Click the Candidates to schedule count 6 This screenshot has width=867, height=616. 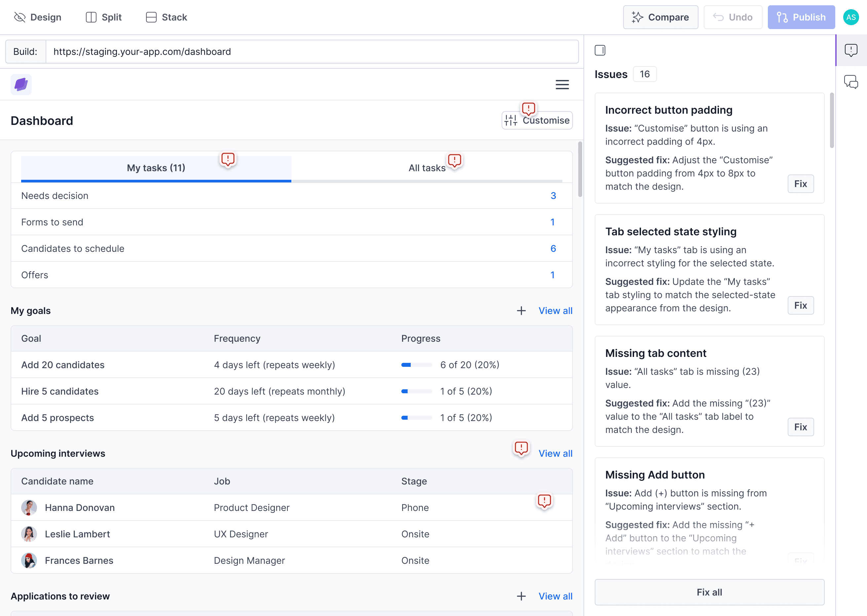point(553,249)
